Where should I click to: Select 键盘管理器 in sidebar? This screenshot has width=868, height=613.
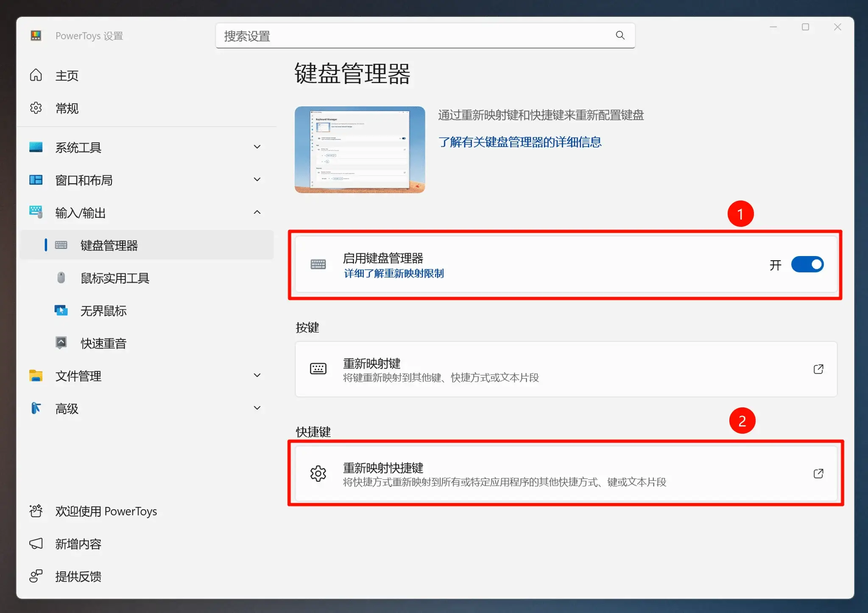coord(147,245)
